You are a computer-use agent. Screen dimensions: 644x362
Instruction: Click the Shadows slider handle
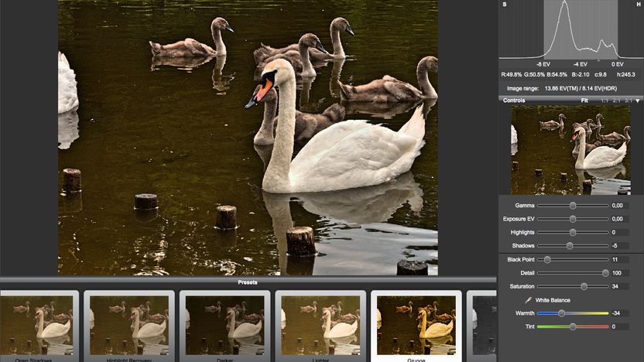pos(569,246)
